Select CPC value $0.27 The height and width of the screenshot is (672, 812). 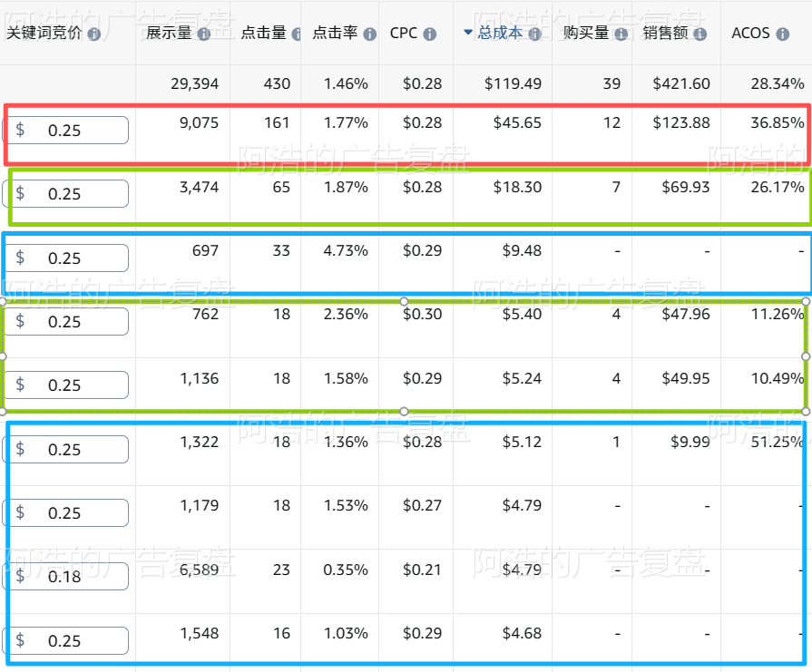423,506
